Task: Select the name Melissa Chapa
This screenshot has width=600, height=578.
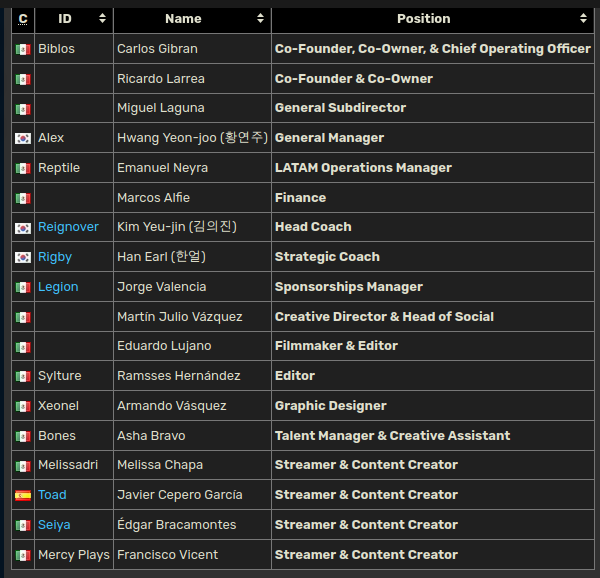Action: 160,465
